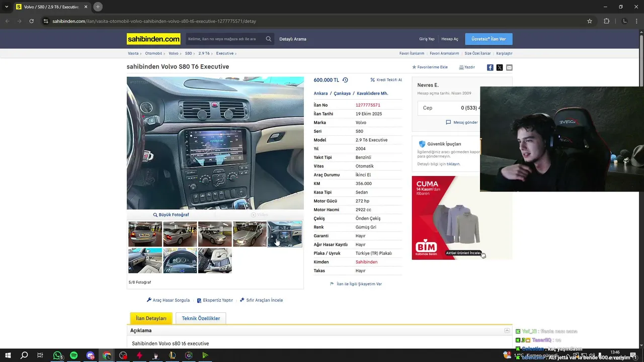644x362 pixels.
Task: Click 2.9 T6 breadcrumb link
Action: pyautogui.click(x=204, y=53)
